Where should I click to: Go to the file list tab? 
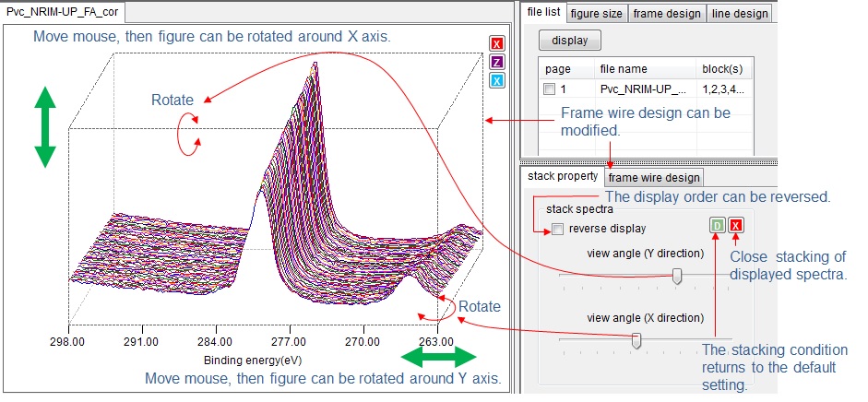[543, 12]
